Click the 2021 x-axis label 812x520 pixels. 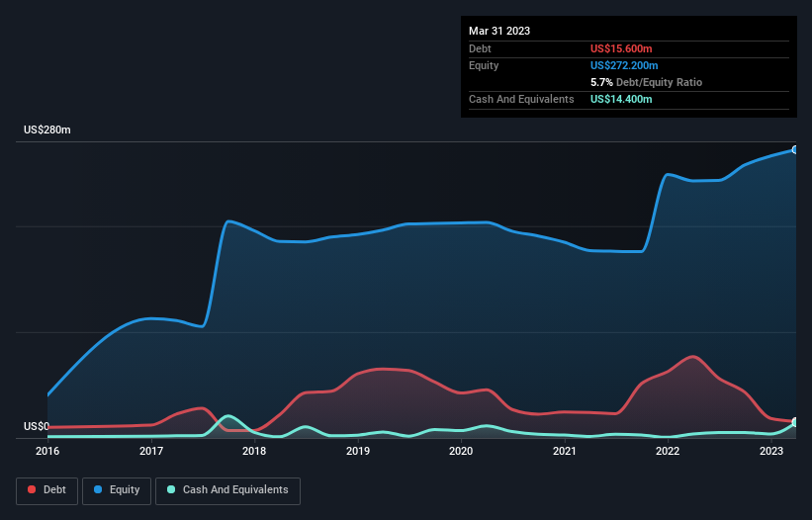(x=565, y=451)
